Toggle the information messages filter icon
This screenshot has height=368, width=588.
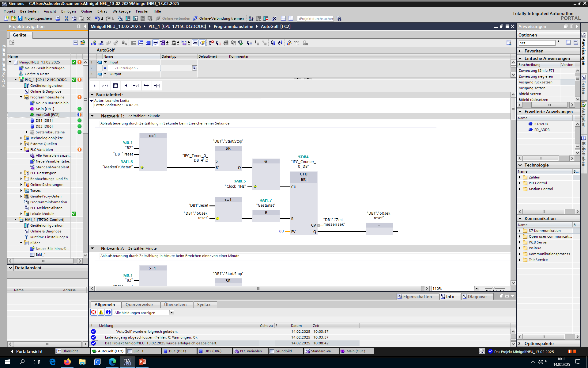pos(108,312)
